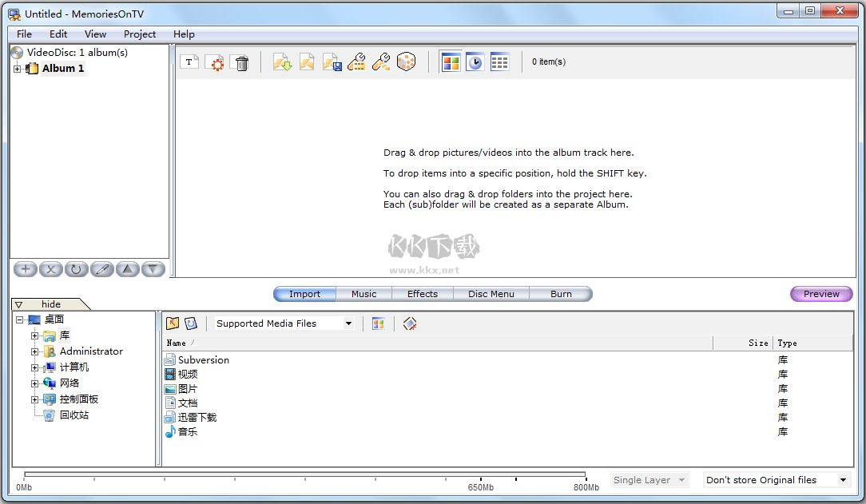Click the picture with green arrow icon

tap(282, 62)
